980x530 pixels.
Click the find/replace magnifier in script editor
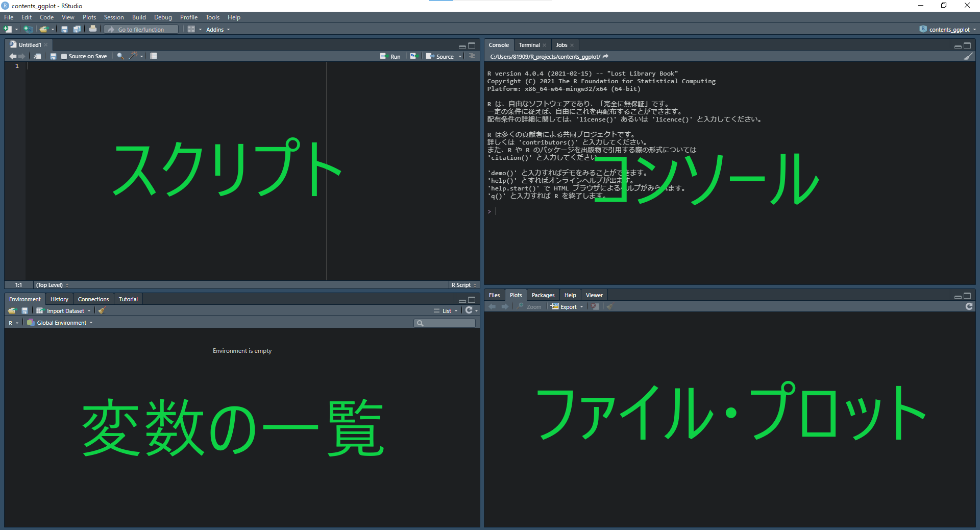click(120, 56)
